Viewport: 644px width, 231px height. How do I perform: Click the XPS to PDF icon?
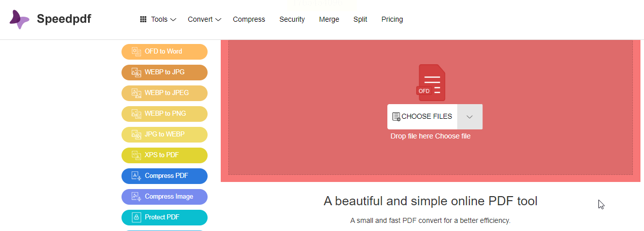(x=136, y=155)
